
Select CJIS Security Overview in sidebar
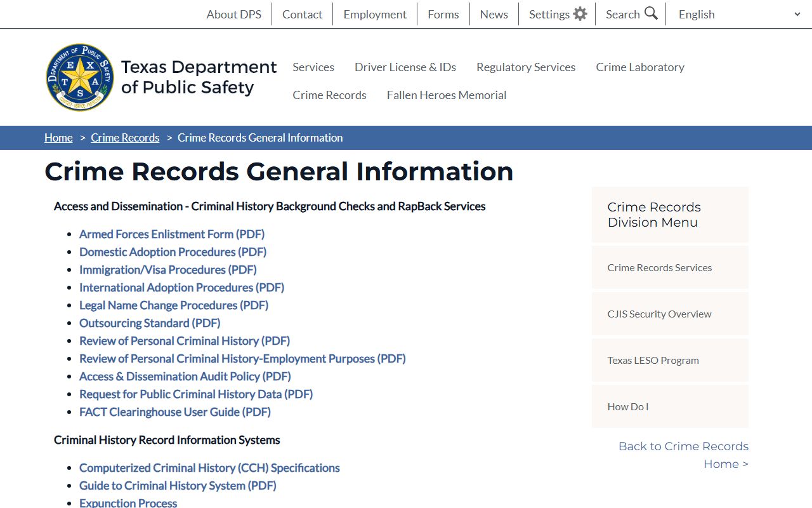(x=670, y=314)
